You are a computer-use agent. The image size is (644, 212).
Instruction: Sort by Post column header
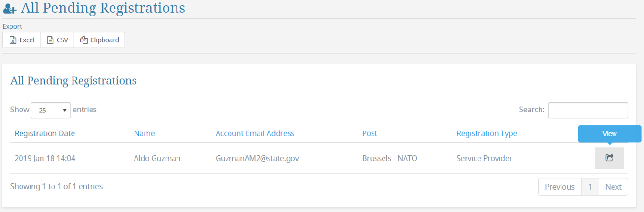pos(370,133)
